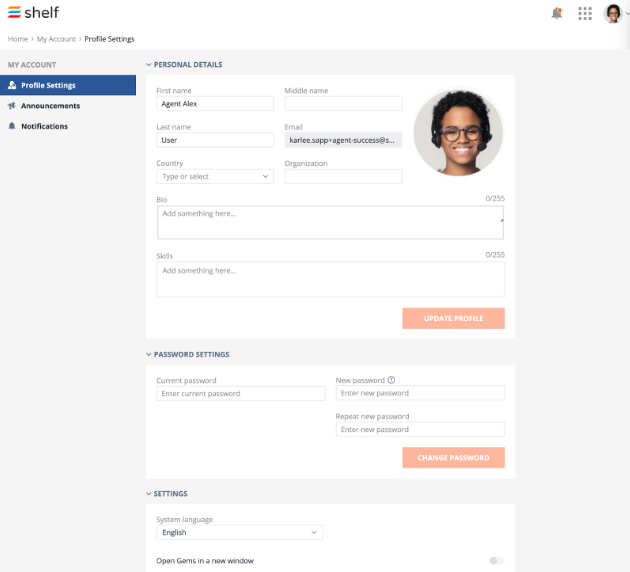Select Profile Settings in sidebar
630x572 pixels.
tap(68, 85)
